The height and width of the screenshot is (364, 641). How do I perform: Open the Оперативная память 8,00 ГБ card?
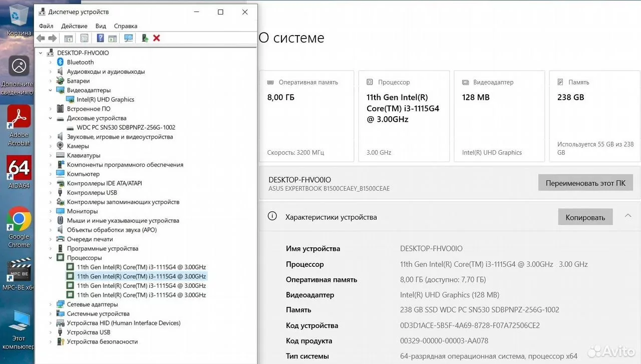click(306, 116)
